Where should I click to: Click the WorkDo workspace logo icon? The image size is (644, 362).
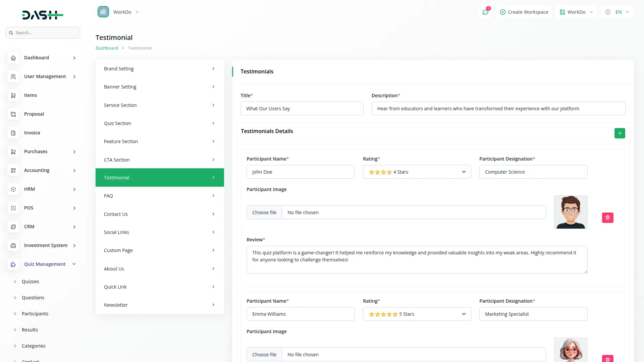(x=103, y=12)
